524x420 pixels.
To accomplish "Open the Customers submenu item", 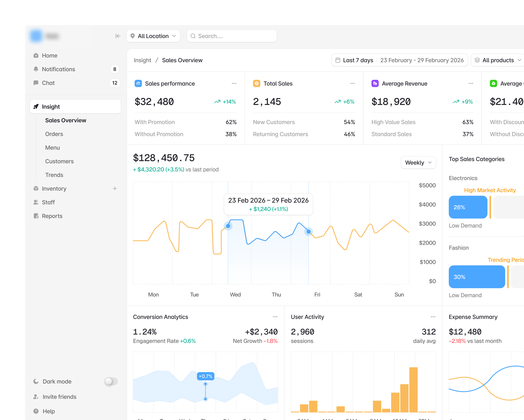I will pyautogui.click(x=59, y=161).
